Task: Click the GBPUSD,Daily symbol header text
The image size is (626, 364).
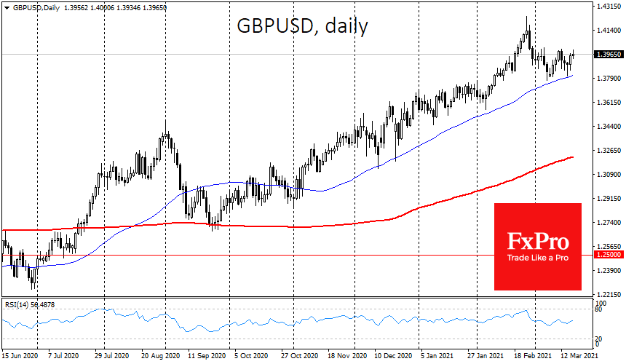Action: coord(36,8)
